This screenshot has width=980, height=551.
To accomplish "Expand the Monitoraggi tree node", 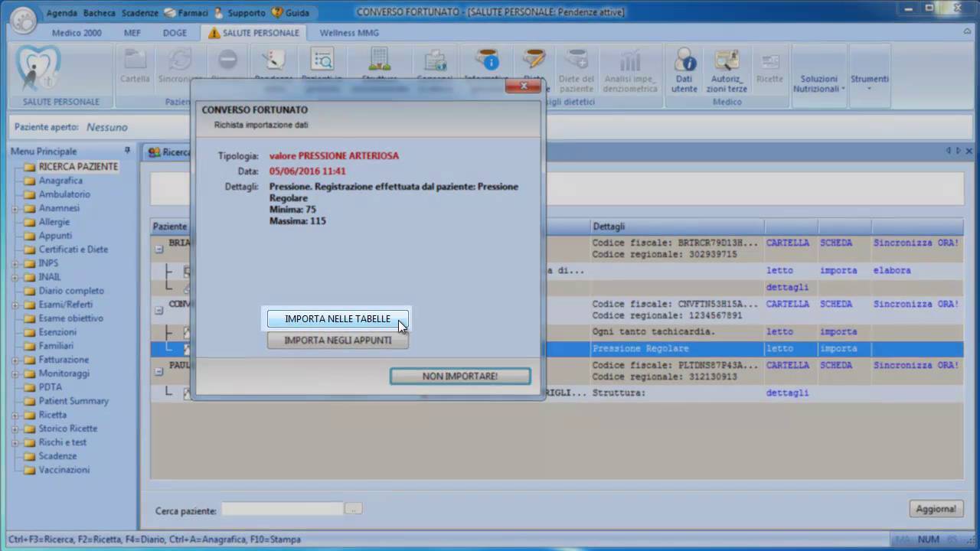I will click(15, 373).
